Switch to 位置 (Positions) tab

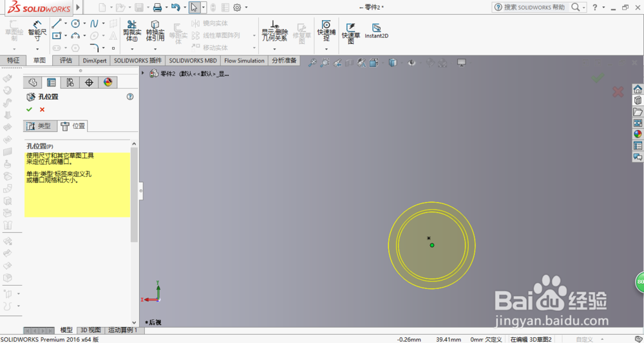pyautogui.click(x=73, y=126)
